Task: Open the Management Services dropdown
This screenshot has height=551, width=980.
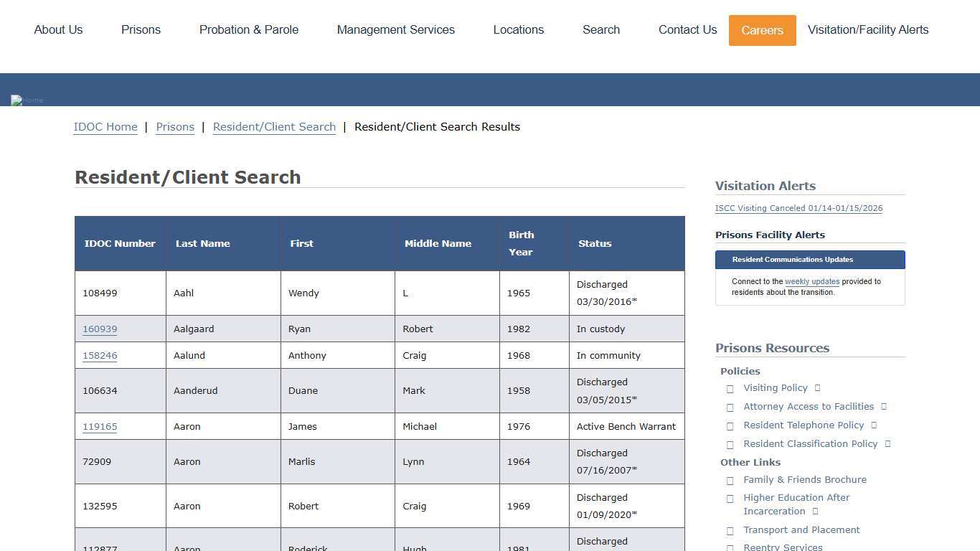Action: coord(396,30)
